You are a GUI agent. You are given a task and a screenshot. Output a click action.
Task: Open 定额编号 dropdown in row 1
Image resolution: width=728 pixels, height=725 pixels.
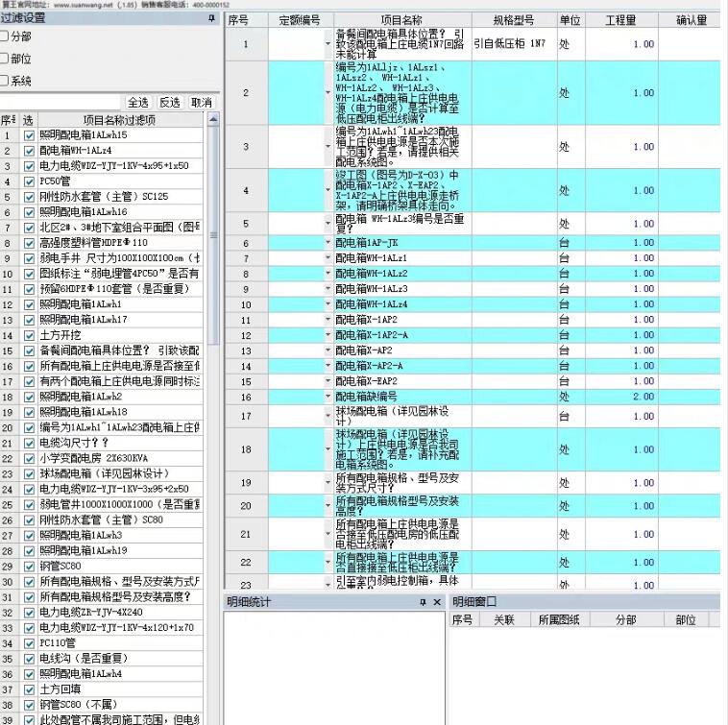(x=328, y=44)
